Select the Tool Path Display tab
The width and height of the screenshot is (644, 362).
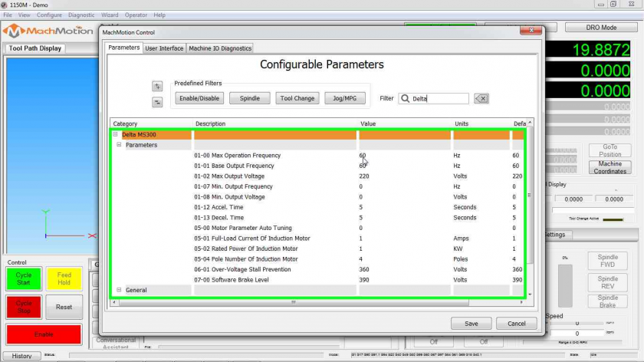35,48
